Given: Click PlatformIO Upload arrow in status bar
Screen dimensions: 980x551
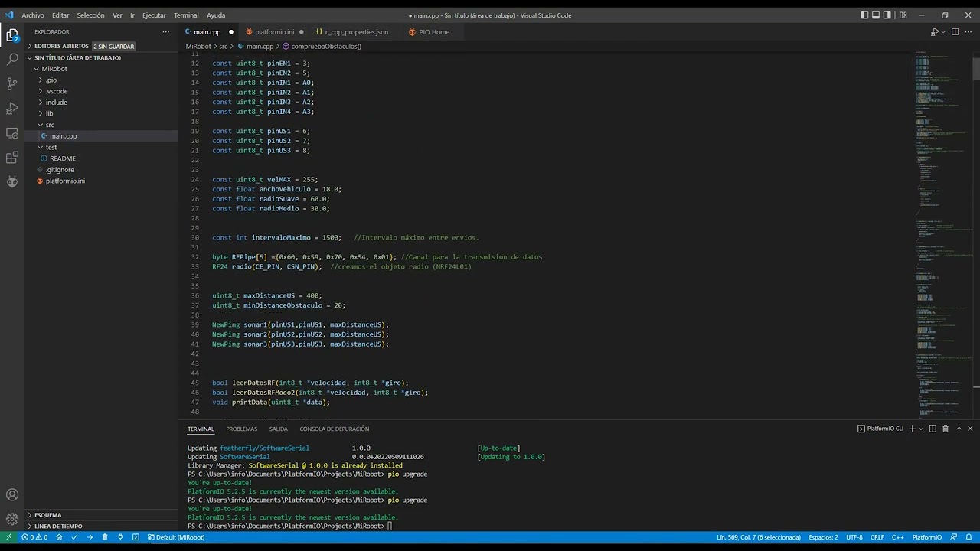Looking at the screenshot, I should tap(90, 537).
